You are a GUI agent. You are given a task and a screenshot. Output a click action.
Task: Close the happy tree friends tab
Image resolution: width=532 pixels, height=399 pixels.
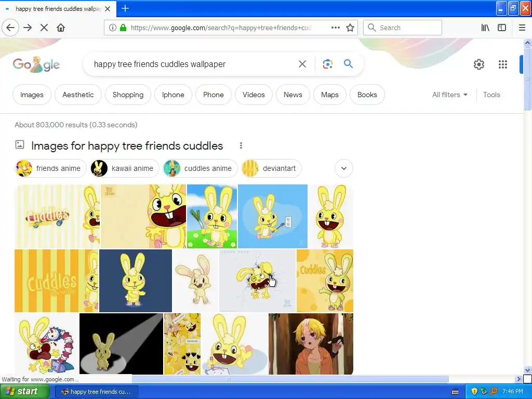108,9
